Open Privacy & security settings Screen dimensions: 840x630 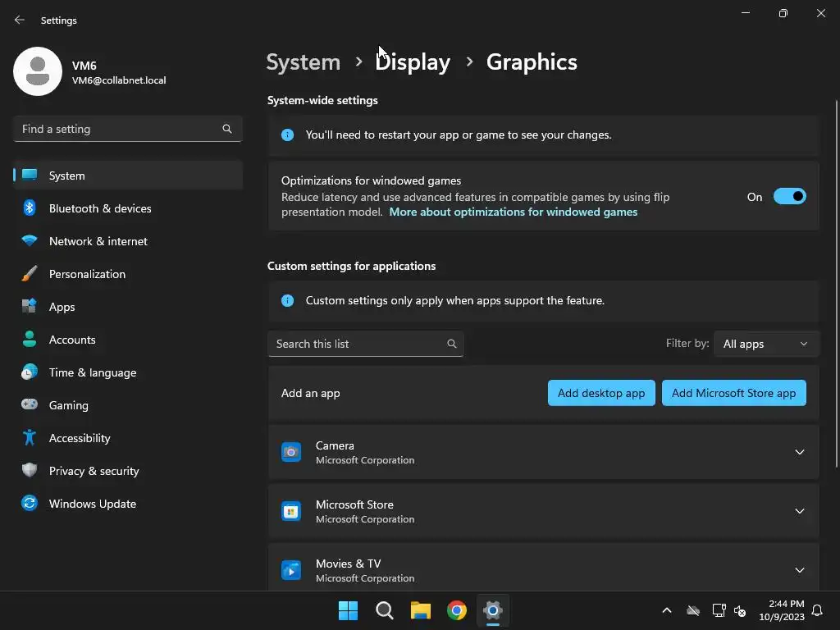pyautogui.click(x=128, y=470)
